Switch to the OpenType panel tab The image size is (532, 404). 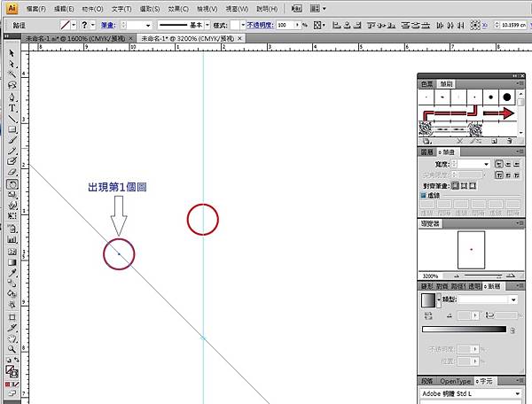[455, 381]
